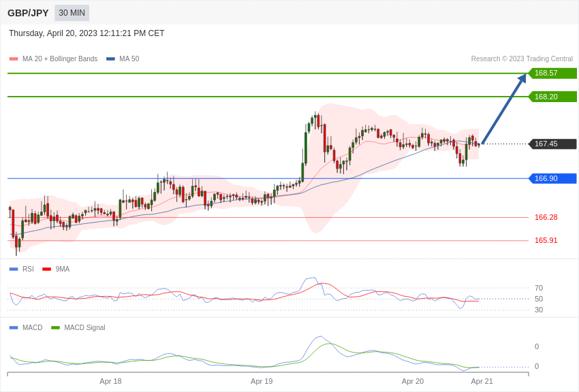This screenshot has width=579, height=392.
Task: Click the 30 MIN timeframe badge
Action: [72, 13]
